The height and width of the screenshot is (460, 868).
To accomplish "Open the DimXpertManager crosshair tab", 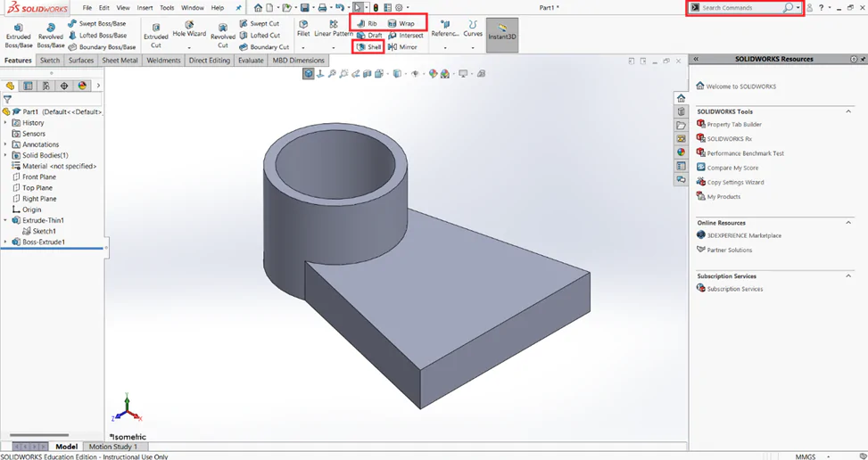I will pos(64,86).
